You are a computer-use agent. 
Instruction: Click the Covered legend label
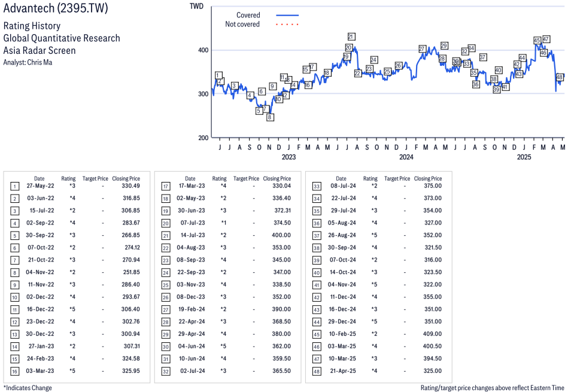tap(248, 16)
